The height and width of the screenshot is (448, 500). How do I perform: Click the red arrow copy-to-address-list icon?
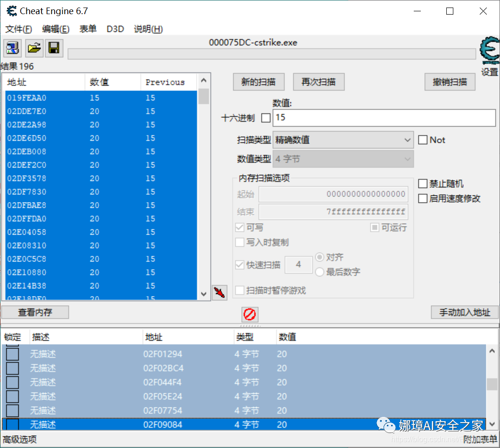coord(220,293)
